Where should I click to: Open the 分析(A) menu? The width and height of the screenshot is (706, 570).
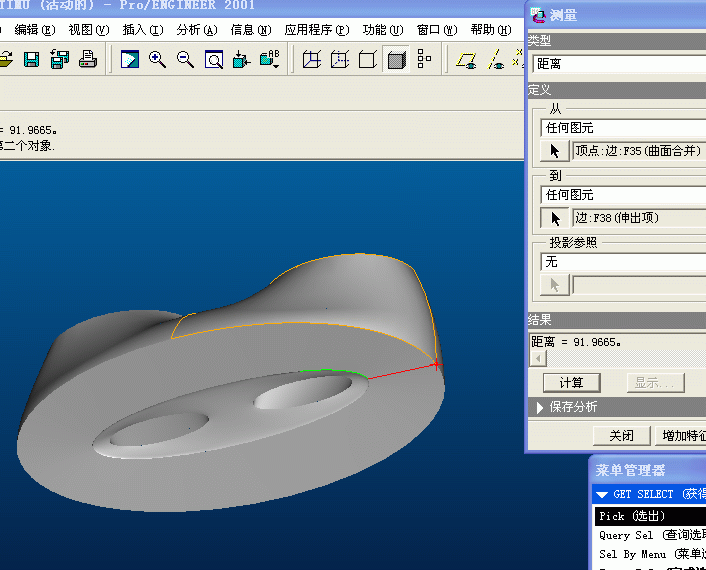[197, 30]
